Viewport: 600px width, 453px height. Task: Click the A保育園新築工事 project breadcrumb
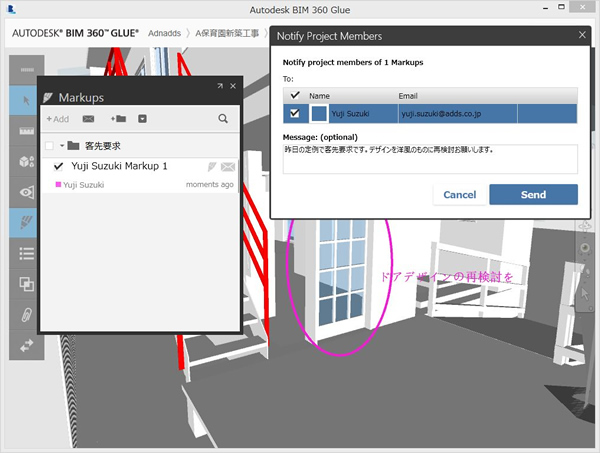click(x=227, y=33)
